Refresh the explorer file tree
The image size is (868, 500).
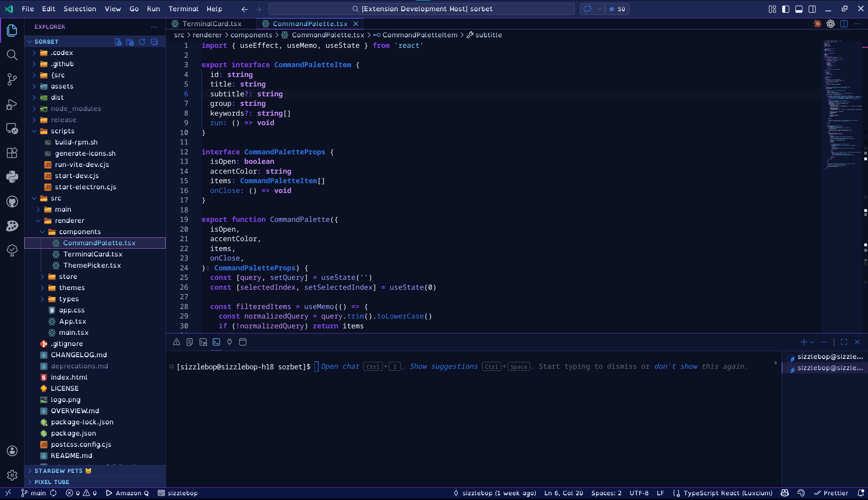coord(142,42)
